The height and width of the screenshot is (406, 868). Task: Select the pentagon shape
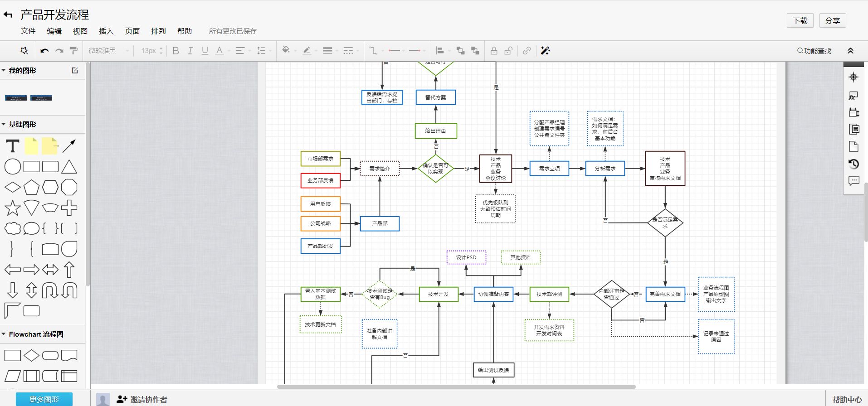pyautogui.click(x=31, y=187)
